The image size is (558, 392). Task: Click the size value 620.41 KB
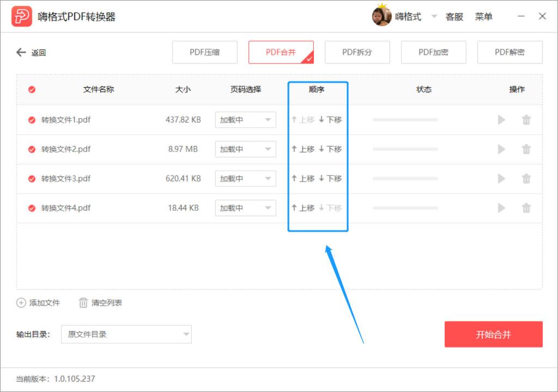pyautogui.click(x=183, y=179)
